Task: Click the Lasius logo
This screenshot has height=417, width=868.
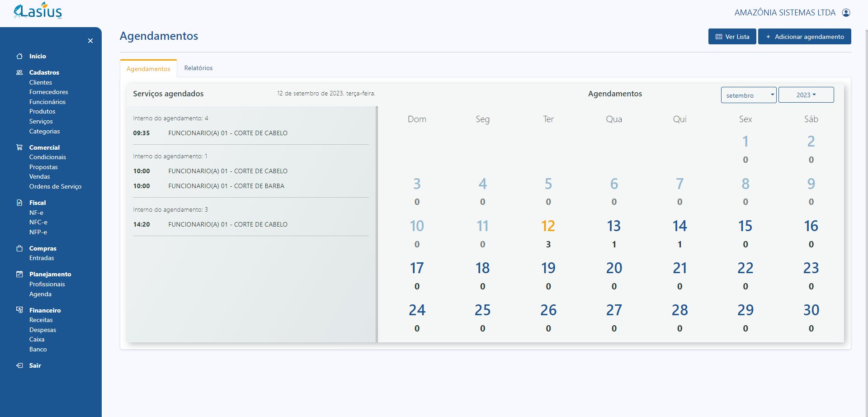Action: coord(38,11)
